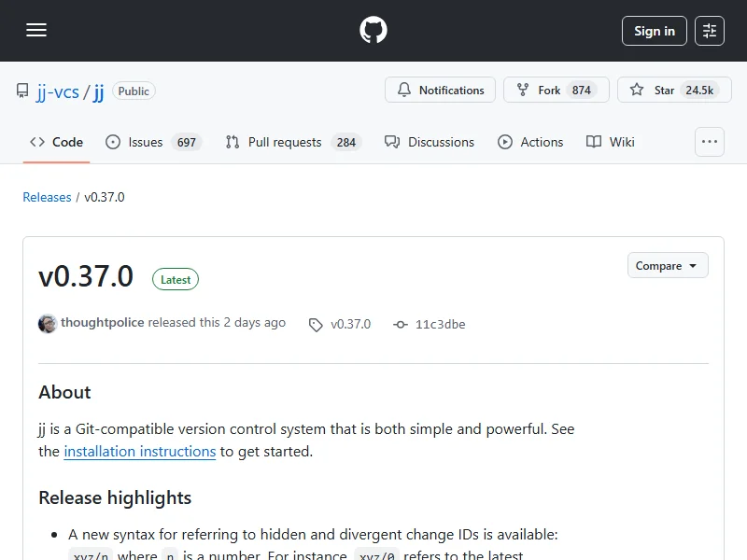Screen dimensions: 747x560
Task: Switch to the Issues tab
Action: (146, 143)
